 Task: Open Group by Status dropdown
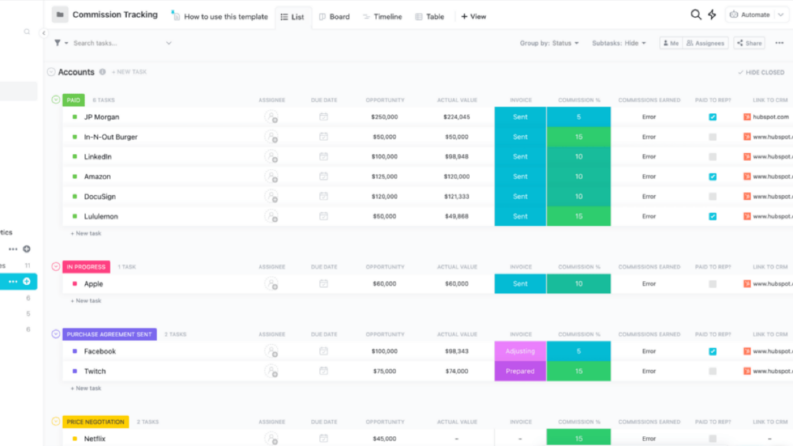click(549, 43)
